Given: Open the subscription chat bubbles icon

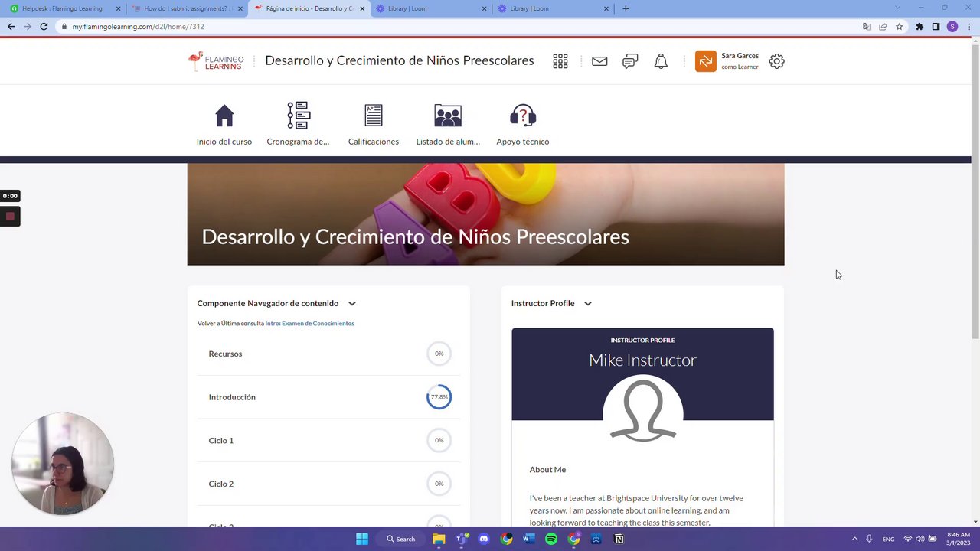Looking at the screenshot, I should click(x=630, y=61).
